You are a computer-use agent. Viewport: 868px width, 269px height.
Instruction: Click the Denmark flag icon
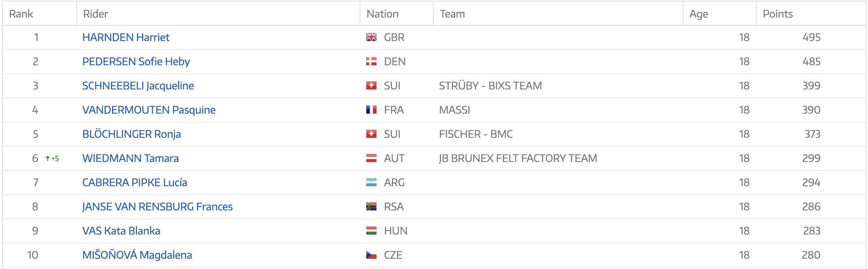371,62
